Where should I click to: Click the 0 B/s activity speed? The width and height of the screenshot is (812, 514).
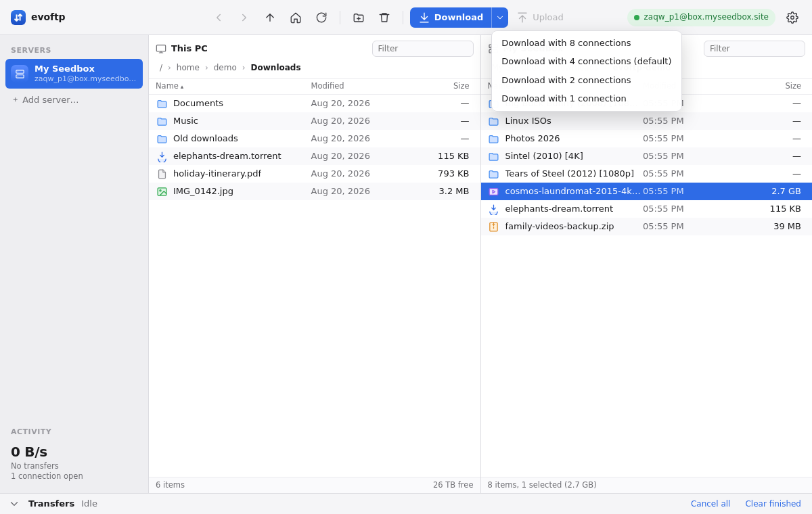pyautogui.click(x=29, y=452)
